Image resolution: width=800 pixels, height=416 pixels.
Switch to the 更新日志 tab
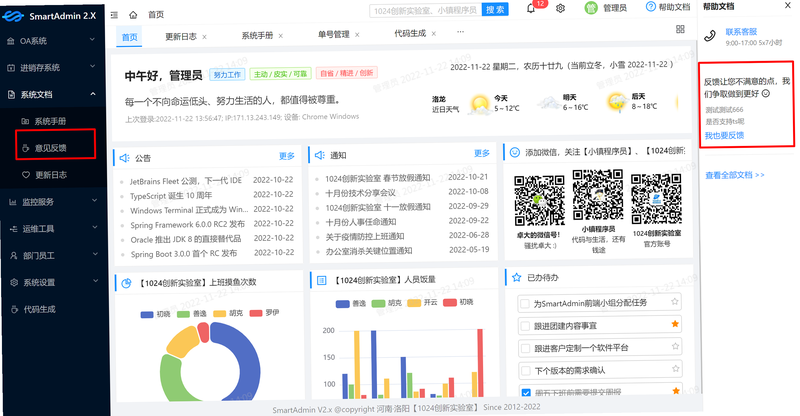(x=181, y=37)
